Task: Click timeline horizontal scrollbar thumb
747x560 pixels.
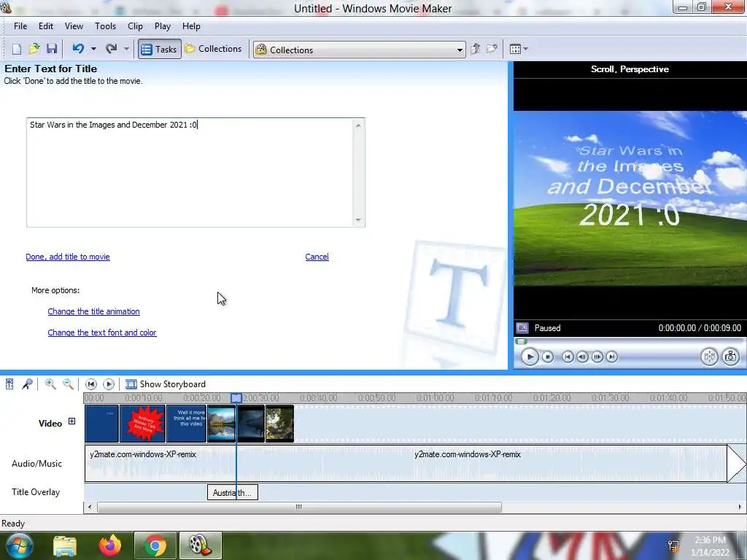Action: click(x=299, y=507)
